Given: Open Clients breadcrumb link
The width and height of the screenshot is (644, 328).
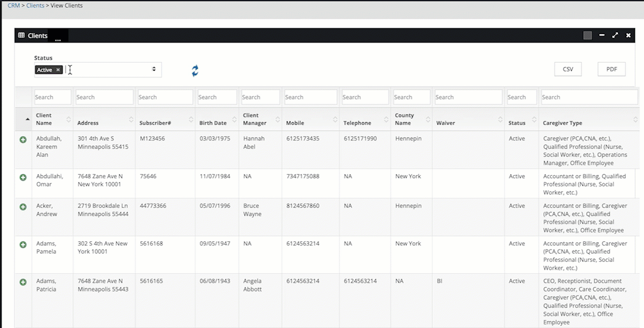Looking at the screenshot, I should click(35, 5).
